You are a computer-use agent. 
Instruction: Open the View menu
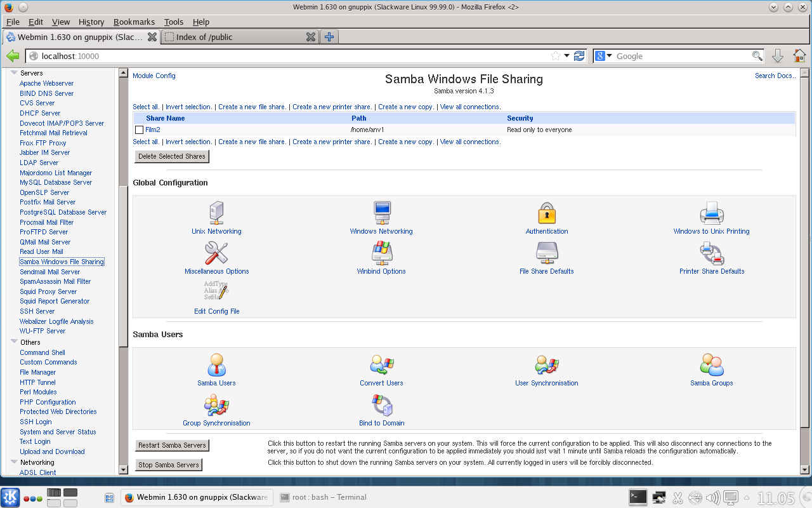61,22
